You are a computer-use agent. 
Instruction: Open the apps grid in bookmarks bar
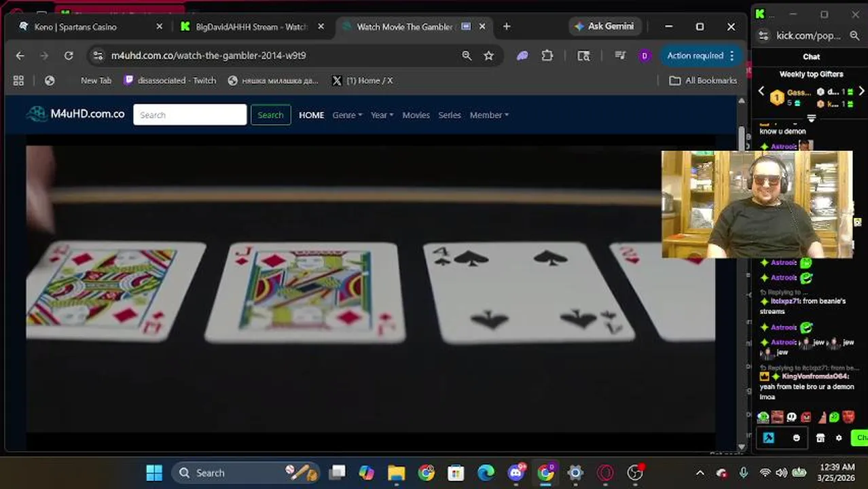coord(18,80)
